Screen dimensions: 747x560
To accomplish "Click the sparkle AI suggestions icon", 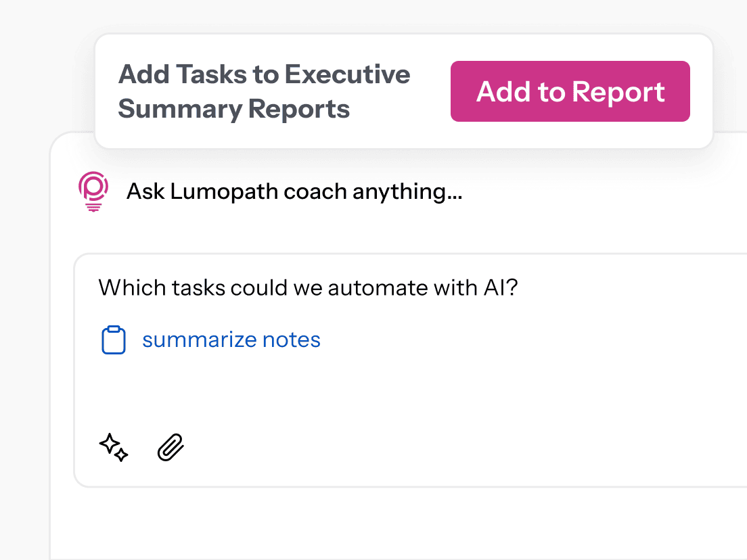I will pyautogui.click(x=114, y=448).
